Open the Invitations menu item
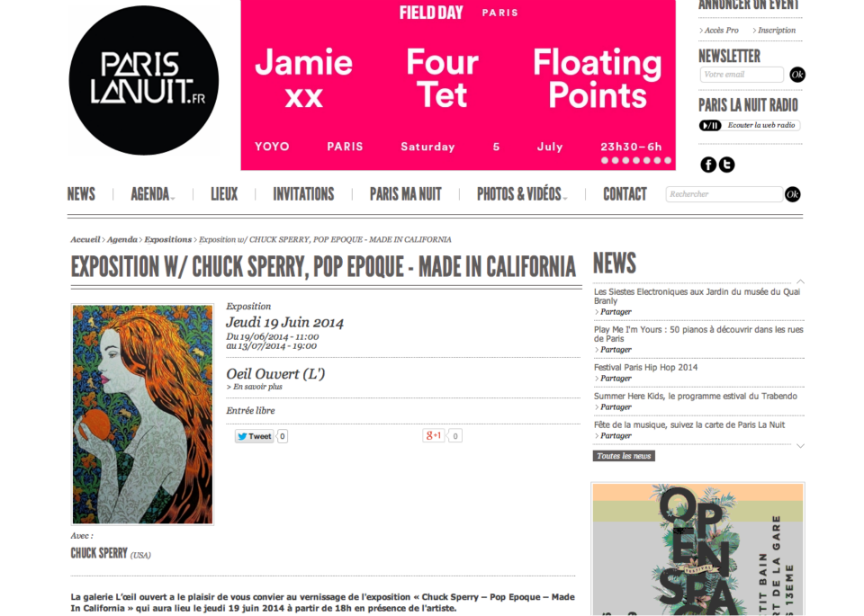This screenshot has height=616, width=864. [303, 194]
